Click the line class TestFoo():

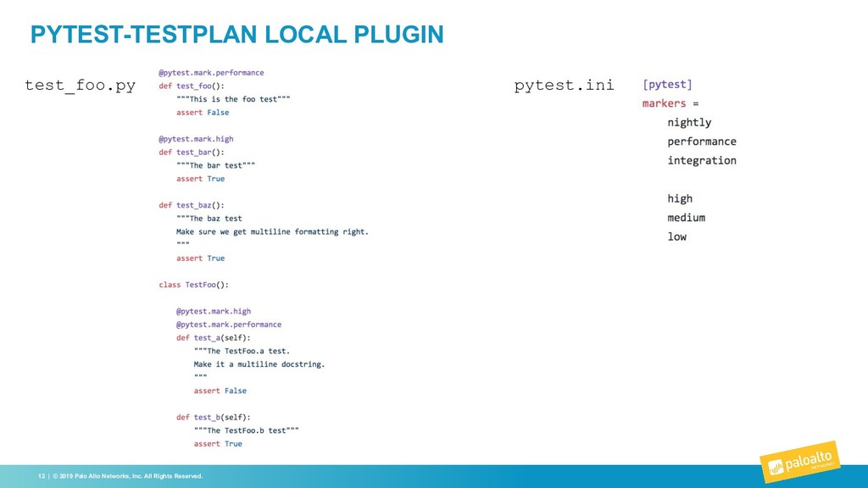[x=194, y=285]
